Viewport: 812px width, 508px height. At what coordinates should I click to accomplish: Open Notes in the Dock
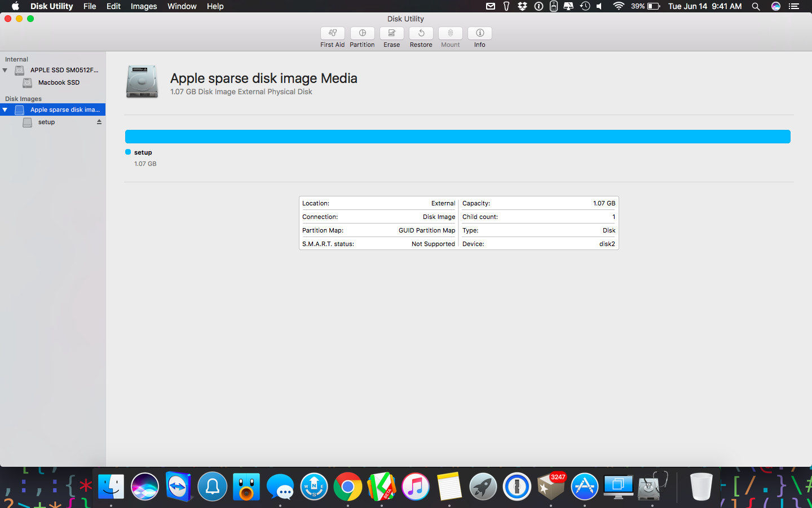tap(449, 487)
